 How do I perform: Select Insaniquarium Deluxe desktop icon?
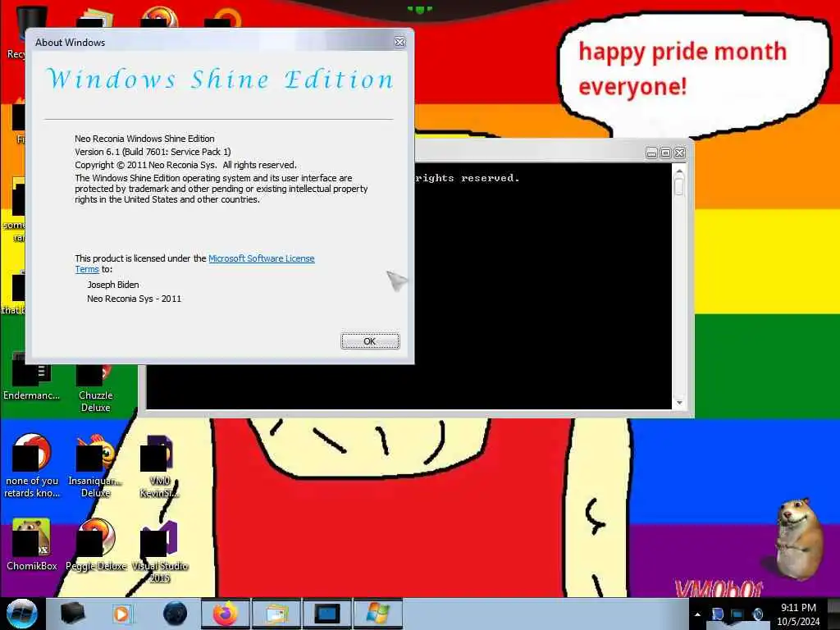pos(96,466)
